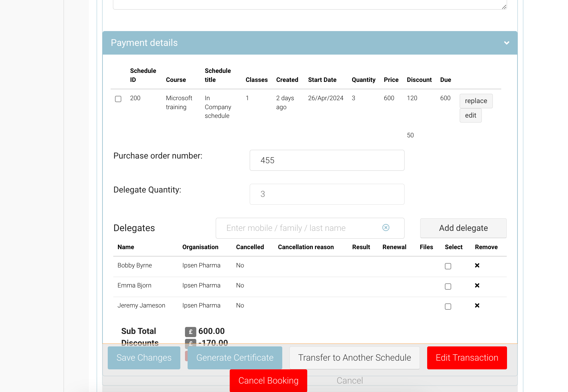
Task: Click the Add delegate button
Action: tap(463, 228)
